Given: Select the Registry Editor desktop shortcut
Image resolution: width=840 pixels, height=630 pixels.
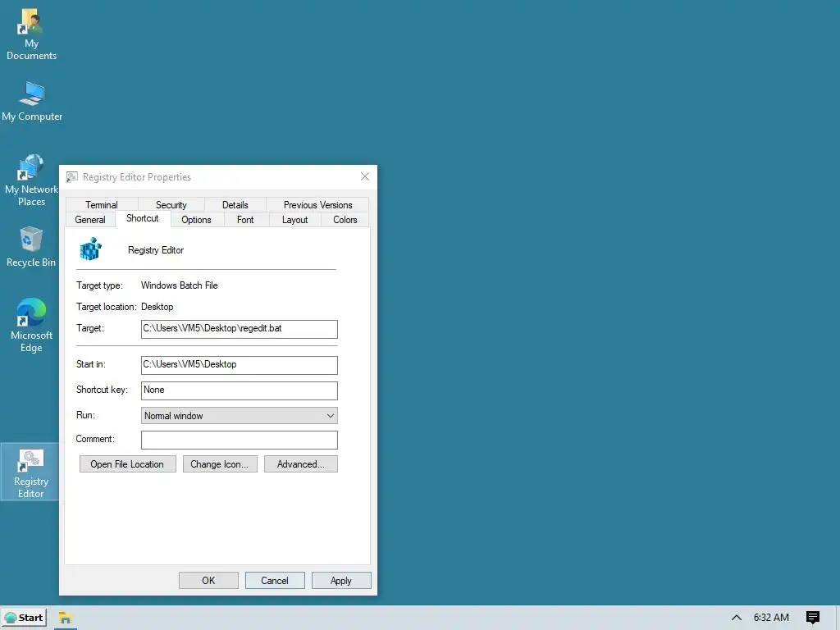Looking at the screenshot, I should click(x=30, y=472).
